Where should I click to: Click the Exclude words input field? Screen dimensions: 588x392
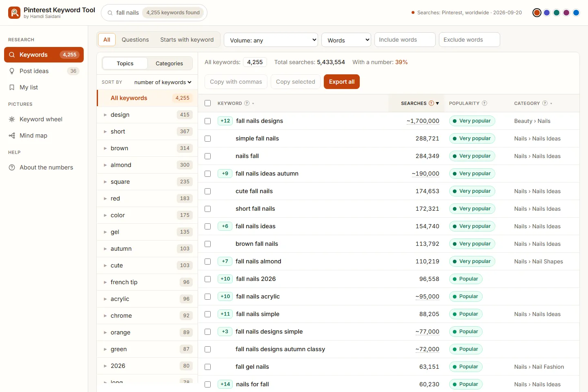tap(470, 40)
